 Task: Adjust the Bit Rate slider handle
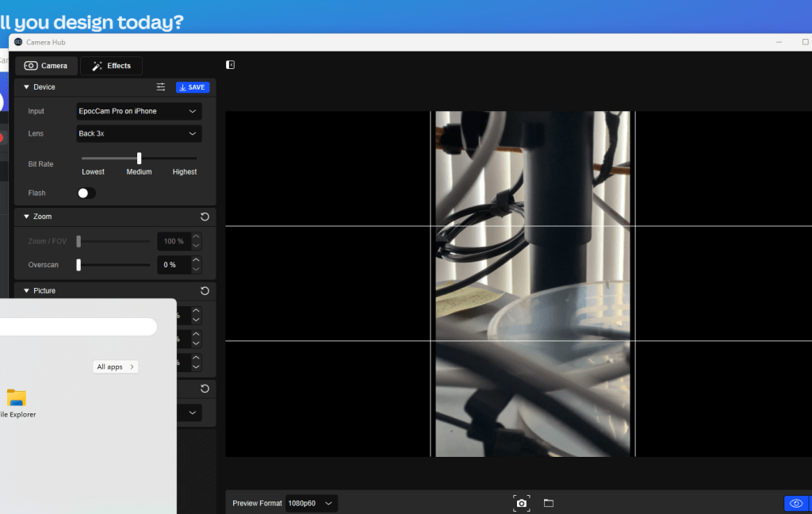pos(139,158)
